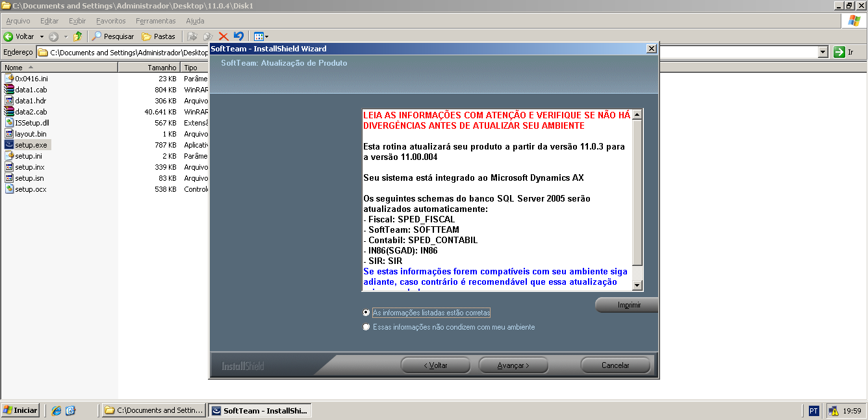Click the PT language indicator

click(814, 411)
